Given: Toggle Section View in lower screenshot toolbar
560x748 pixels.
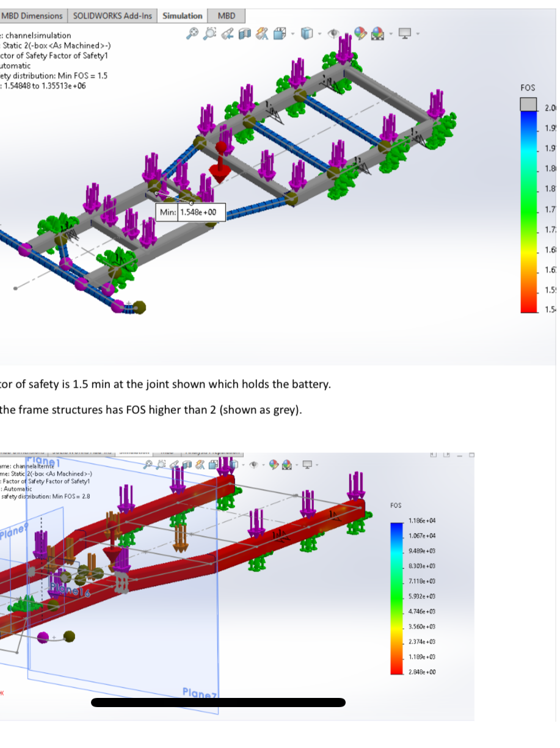Looking at the screenshot, I should click(x=187, y=464).
